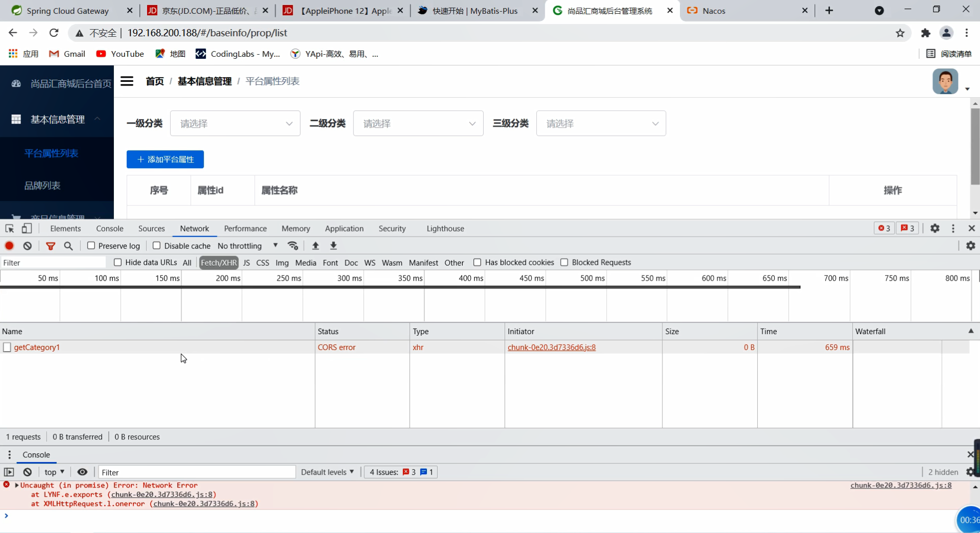Image resolution: width=980 pixels, height=533 pixels.
Task: Click the network Filter input field
Action: tap(54, 263)
